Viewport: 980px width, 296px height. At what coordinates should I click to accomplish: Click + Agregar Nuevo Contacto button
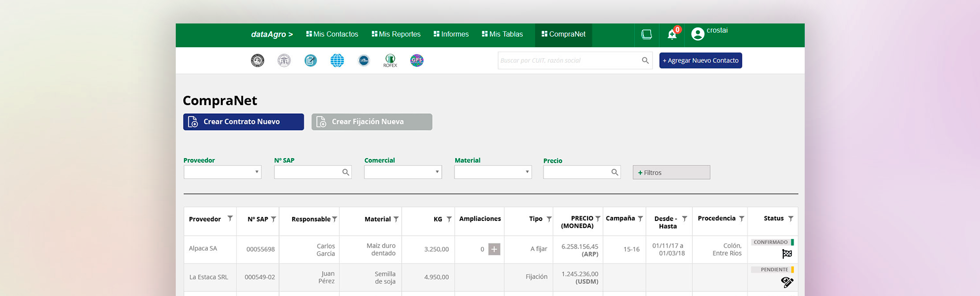[x=701, y=60]
